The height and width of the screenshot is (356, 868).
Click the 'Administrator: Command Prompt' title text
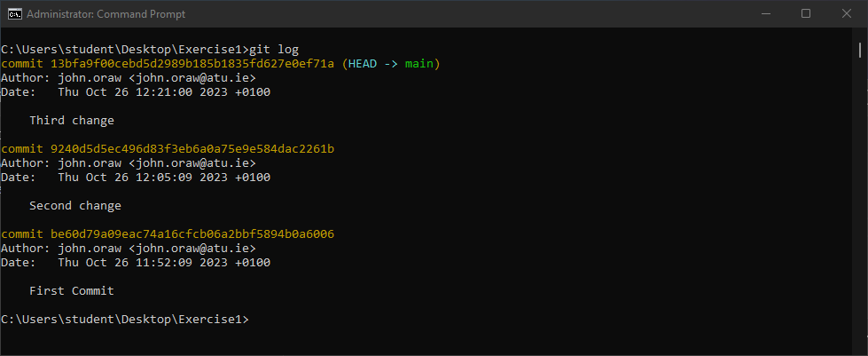93,14
